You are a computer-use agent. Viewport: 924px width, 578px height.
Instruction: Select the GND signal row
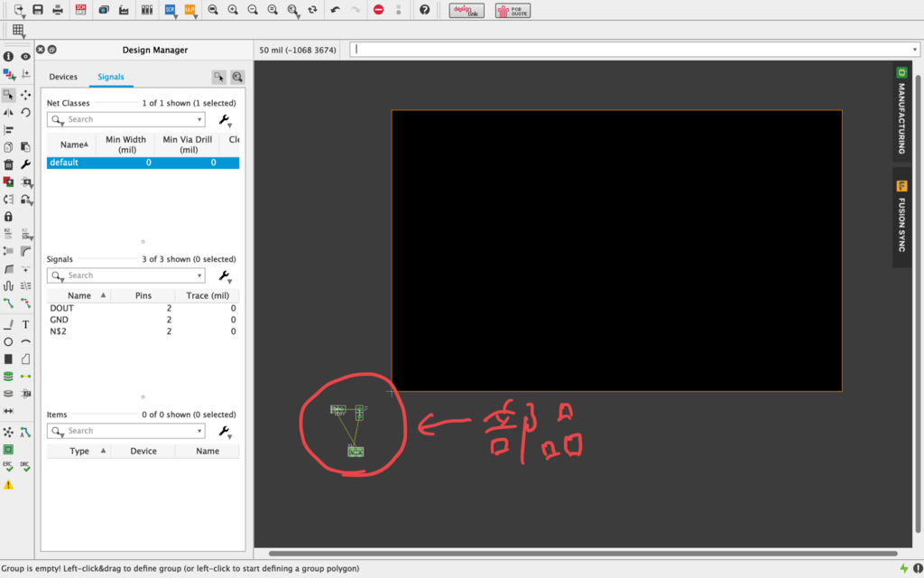[x=143, y=320]
